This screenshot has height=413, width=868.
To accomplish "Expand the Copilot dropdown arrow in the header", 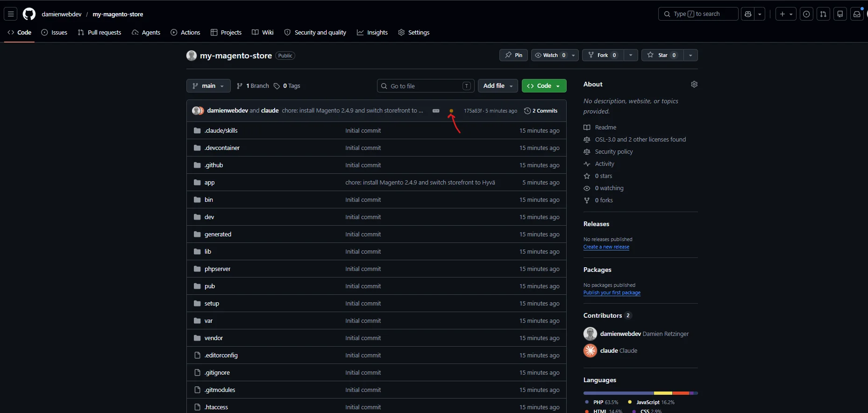I will click(760, 14).
